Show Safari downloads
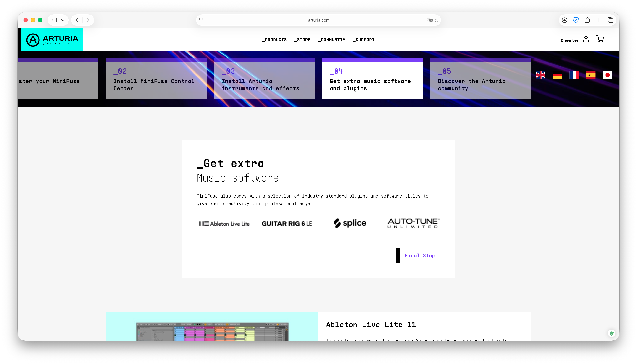This screenshot has height=364, width=637. point(564,20)
